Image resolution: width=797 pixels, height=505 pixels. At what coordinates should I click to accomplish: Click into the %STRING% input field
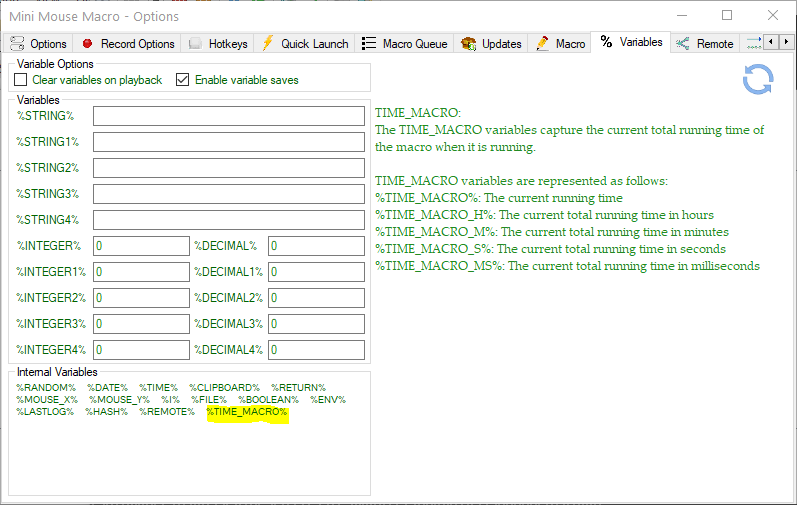tap(229, 116)
